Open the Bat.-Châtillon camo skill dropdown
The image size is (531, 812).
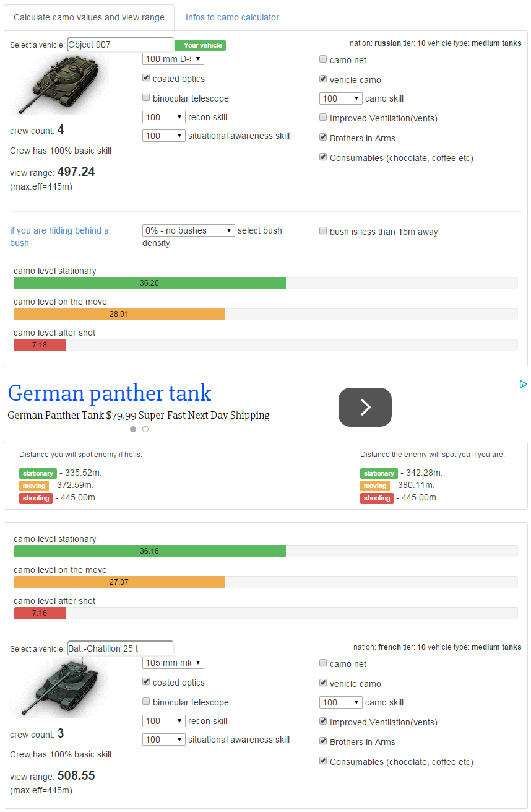340,702
